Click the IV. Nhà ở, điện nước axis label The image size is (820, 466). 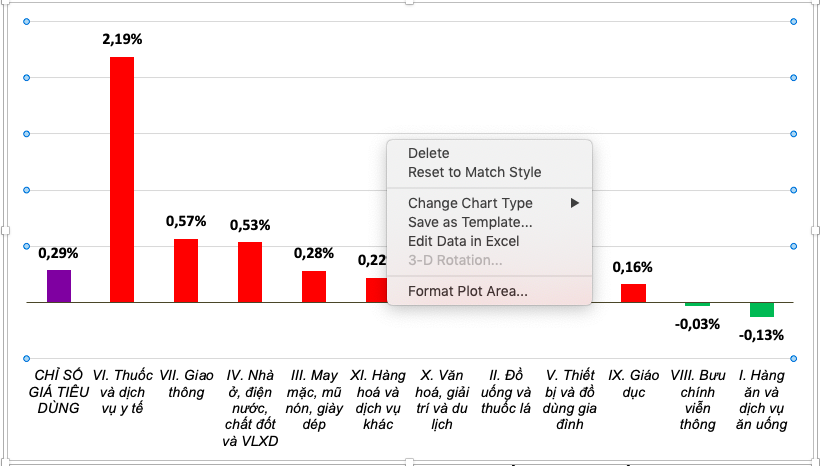coord(251,407)
